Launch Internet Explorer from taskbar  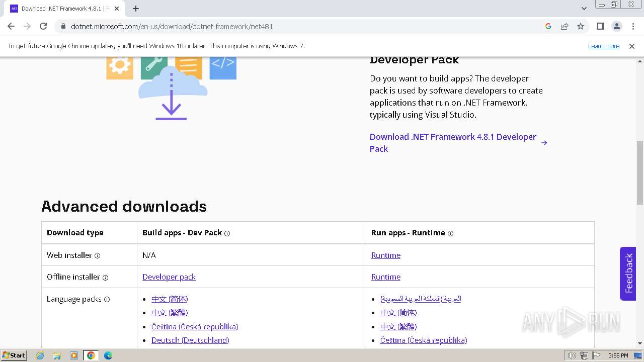click(x=40, y=355)
